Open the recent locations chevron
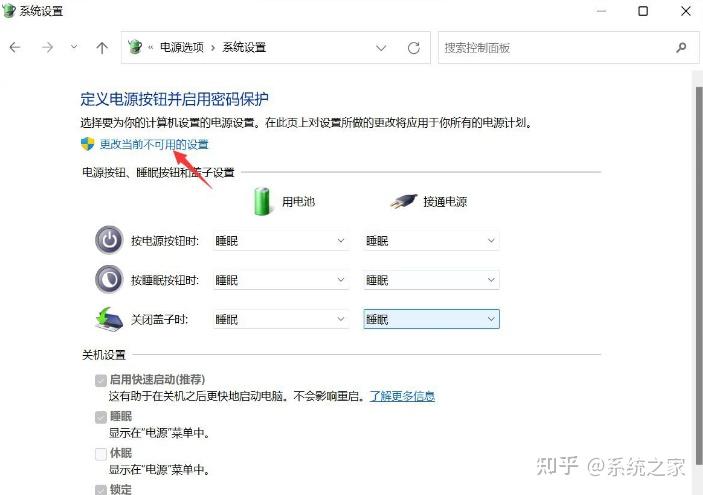 point(74,47)
